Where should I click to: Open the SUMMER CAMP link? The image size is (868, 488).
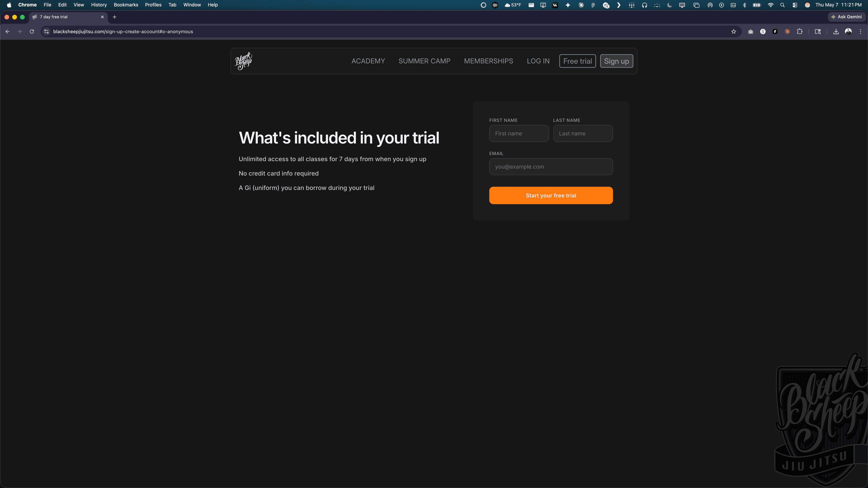[424, 61]
